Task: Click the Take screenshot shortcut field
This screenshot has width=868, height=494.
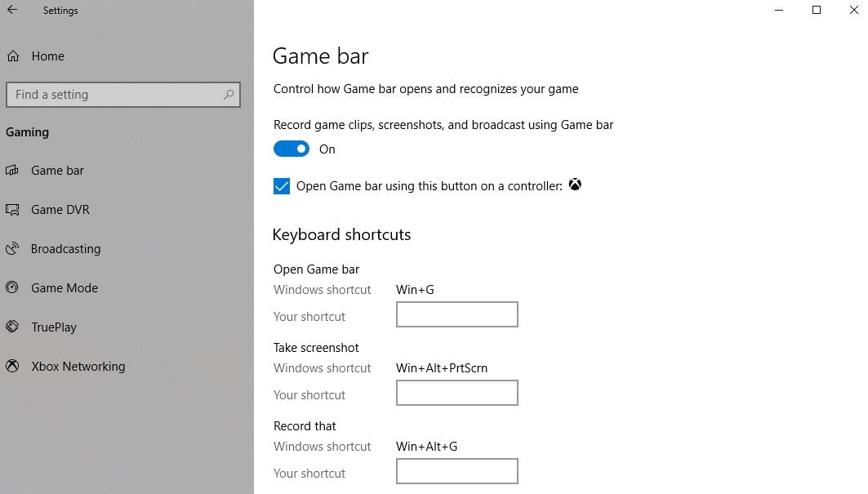Action: [x=456, y=393]
